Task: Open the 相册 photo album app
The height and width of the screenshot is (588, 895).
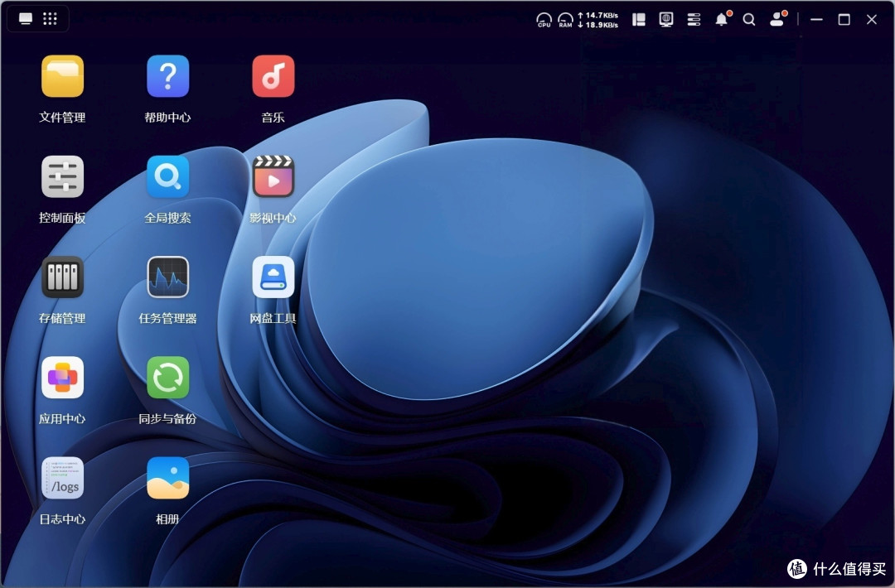Action: coord(167,478)
